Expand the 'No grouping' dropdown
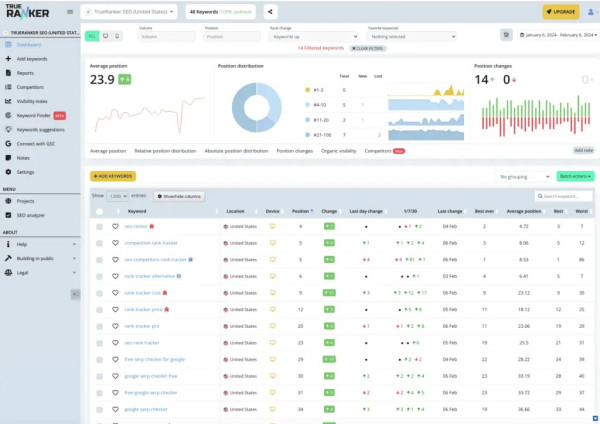 click(x=524, y=176)
